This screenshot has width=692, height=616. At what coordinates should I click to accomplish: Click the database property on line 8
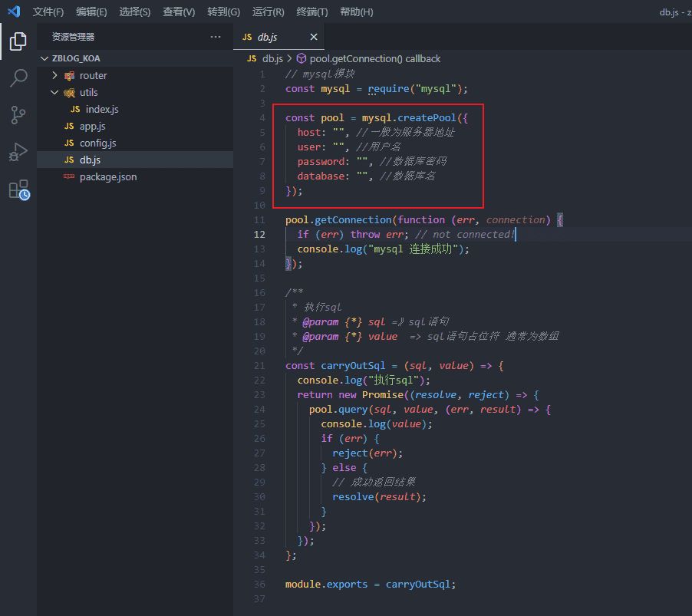321,176
